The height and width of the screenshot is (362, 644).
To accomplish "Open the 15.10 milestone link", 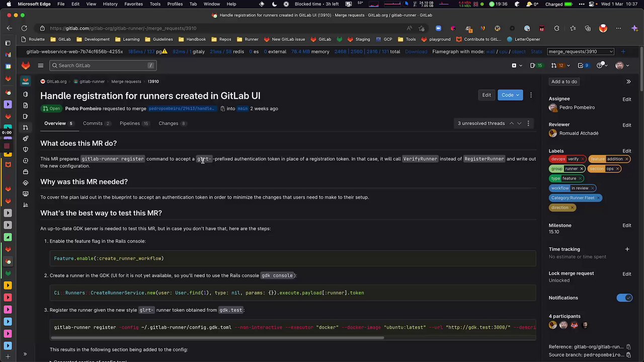I will coord(554,232).
